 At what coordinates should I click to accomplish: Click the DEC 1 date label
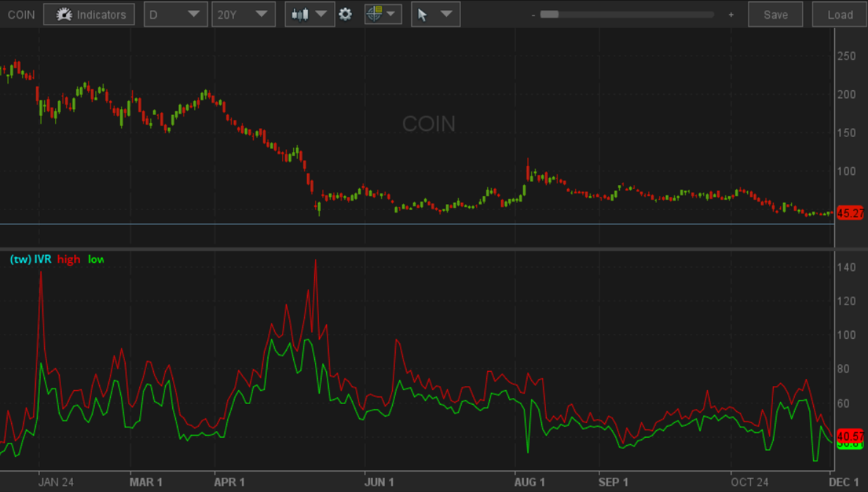(844, 482)
